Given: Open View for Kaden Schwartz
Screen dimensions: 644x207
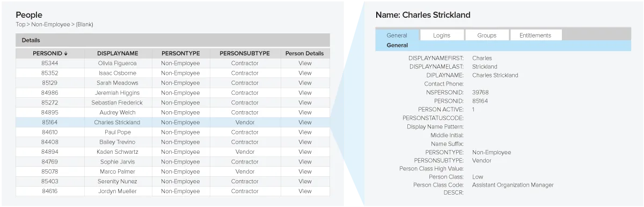Looking at the screenshot, I should [x=305, y=152].
